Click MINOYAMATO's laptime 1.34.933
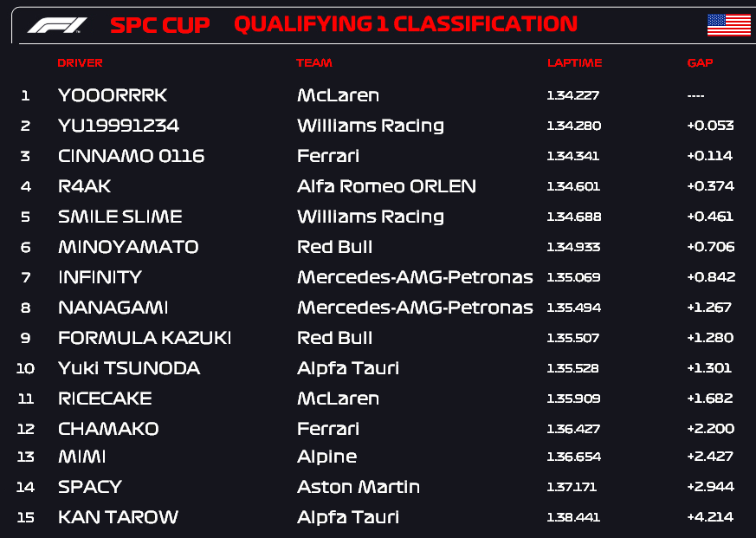 pyautogui.click(x=573, y=247)
